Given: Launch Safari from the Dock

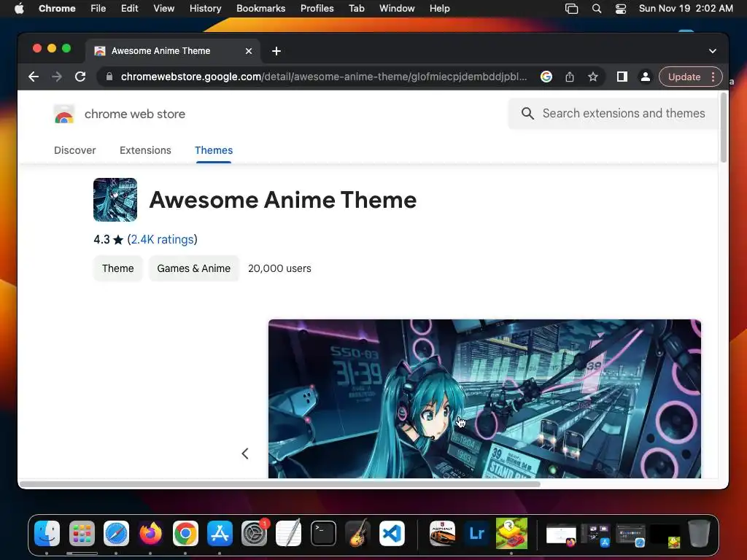Looking at the screenshot, I should coord(116,534).
